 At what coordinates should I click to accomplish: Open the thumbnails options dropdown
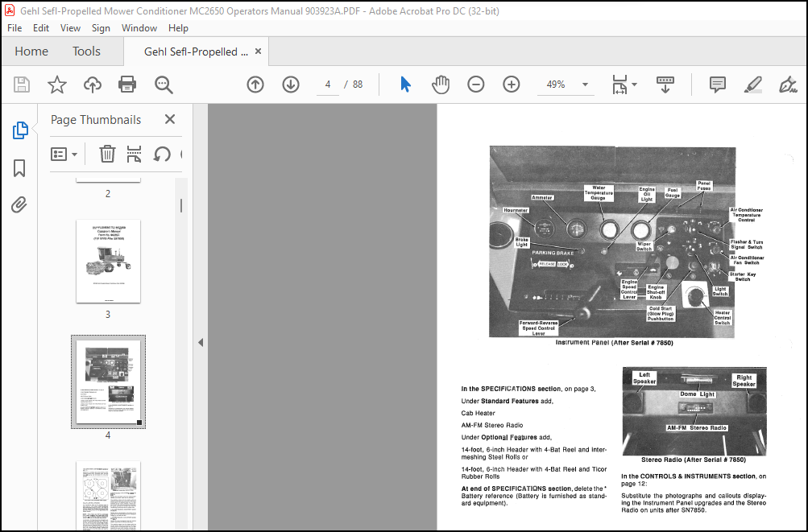pos(64,154)
